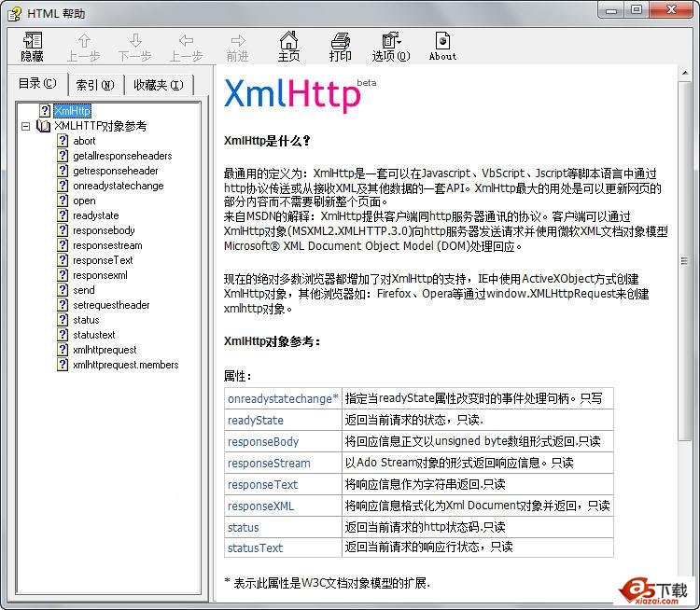Click the content pane vertical scrollbar thumb

tap(684, 261)
